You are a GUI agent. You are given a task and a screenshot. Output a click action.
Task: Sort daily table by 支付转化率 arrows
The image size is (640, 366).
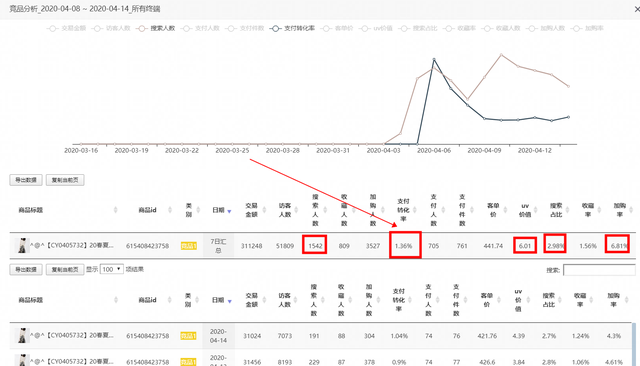[409, 300]
